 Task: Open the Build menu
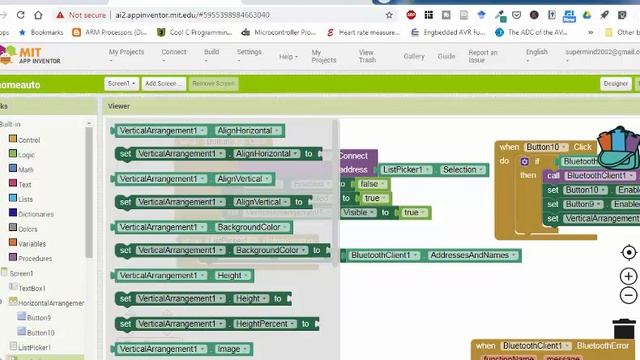[211, 56]
